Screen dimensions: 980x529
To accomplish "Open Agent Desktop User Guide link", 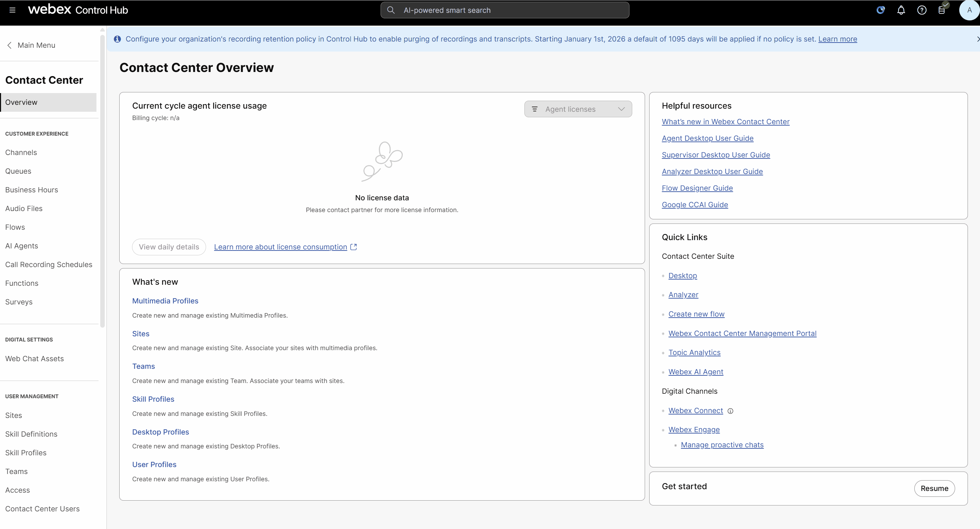I will [x=708, y=138].
